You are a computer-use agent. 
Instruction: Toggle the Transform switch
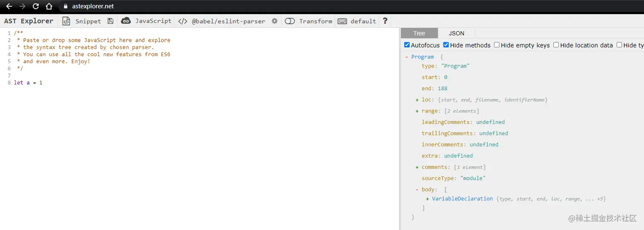[x=290, y=21]
